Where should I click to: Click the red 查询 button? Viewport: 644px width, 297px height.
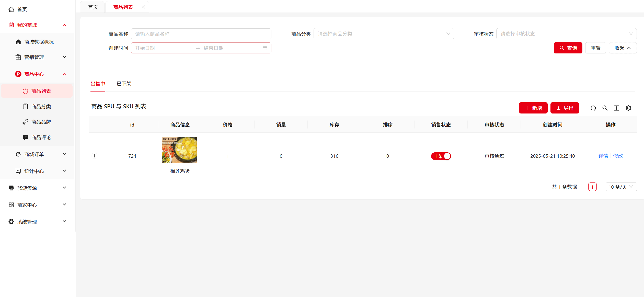tap(568, 48)
